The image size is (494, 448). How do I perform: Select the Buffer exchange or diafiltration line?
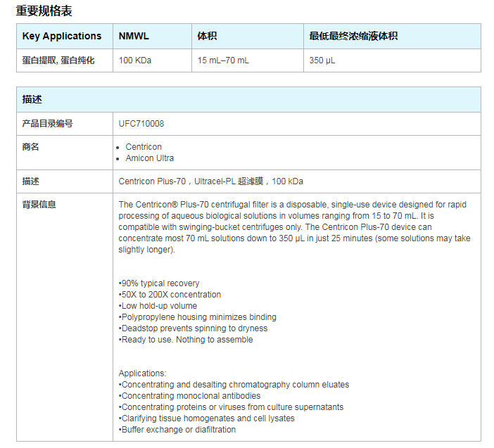pos(177,430)
